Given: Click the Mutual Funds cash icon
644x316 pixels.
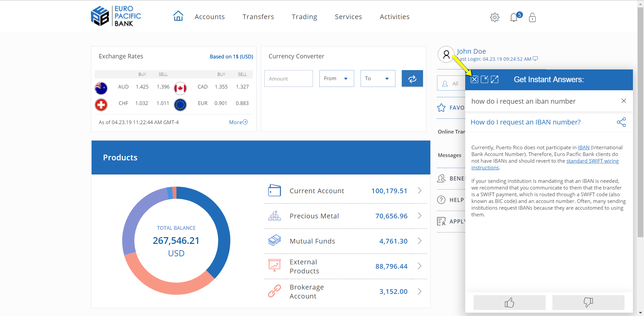Looking at the screenshot, I should point(274,241).
